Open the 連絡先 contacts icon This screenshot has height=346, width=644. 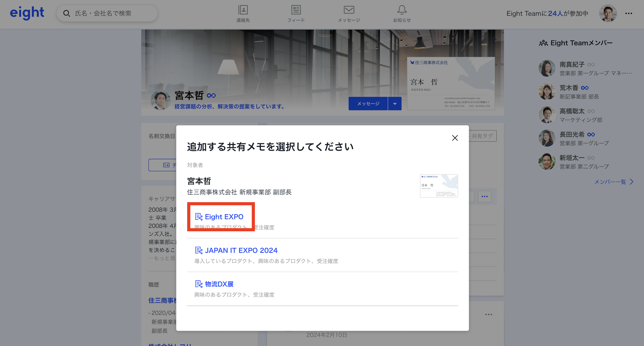tap(243, 10)
